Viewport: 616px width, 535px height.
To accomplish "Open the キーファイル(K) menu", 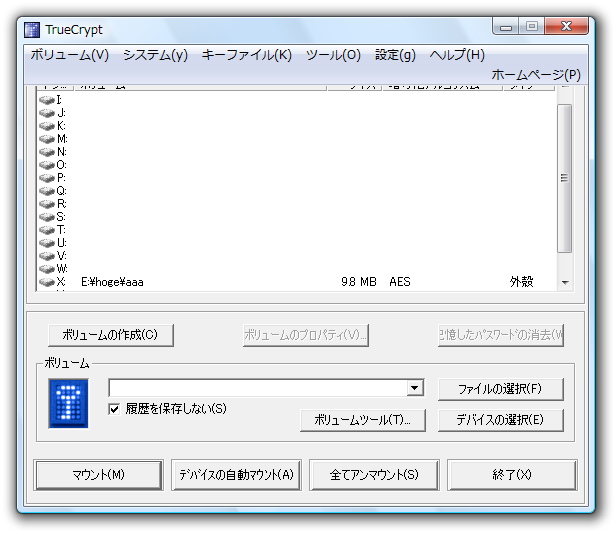I will point(247,55).
